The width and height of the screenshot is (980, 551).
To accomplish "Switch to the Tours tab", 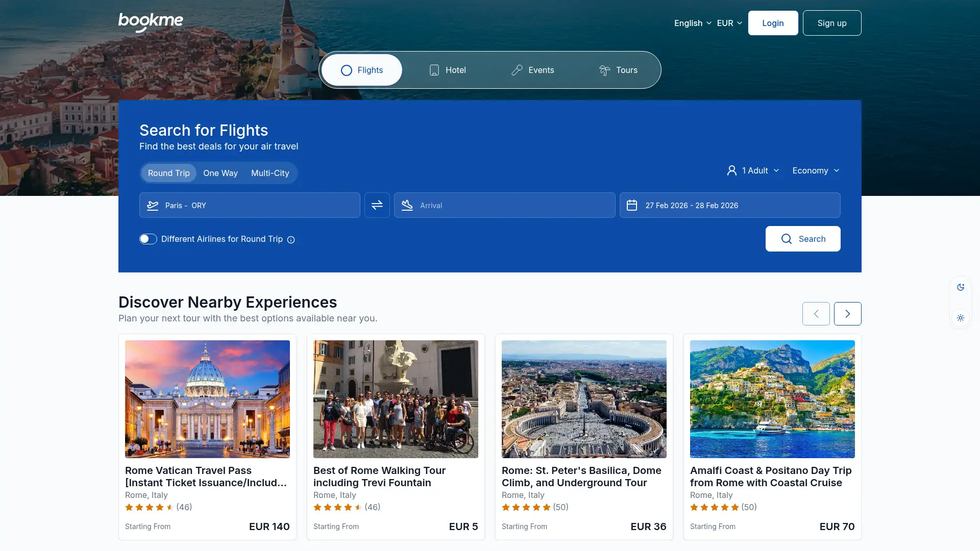I will 618,70.
